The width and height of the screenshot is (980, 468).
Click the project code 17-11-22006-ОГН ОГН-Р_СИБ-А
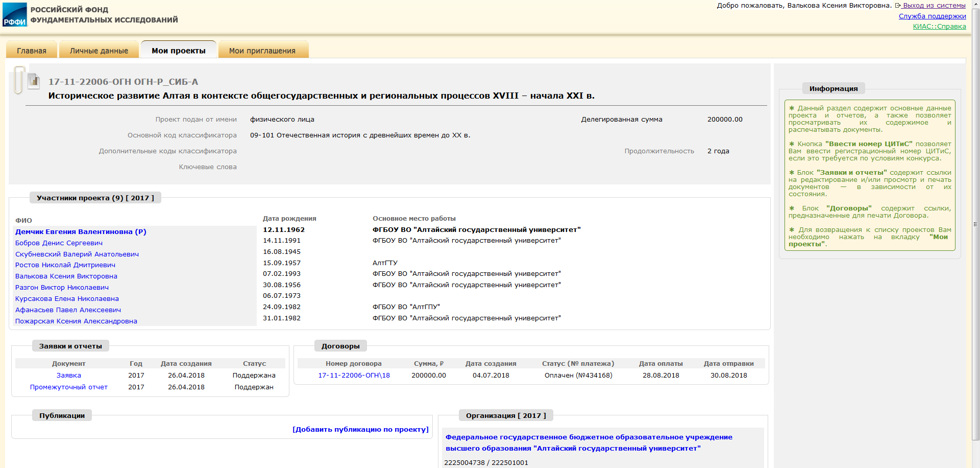click(123, 82)
